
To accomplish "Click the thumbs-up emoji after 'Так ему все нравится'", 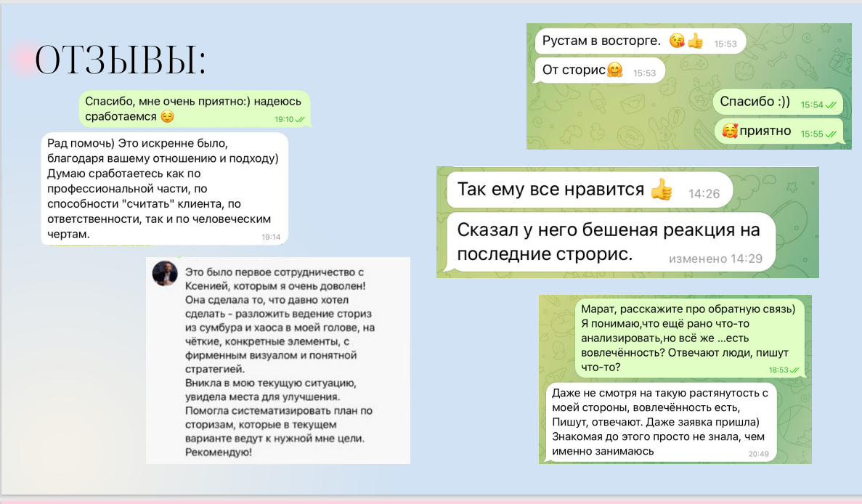I will pyautogui.click(x=662, y=190).
